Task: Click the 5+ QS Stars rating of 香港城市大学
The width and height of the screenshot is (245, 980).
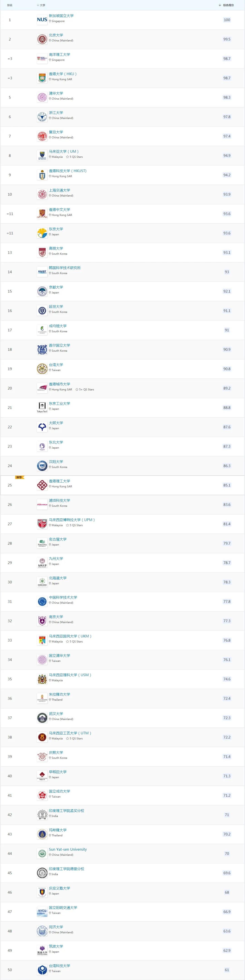Action: 85,390
